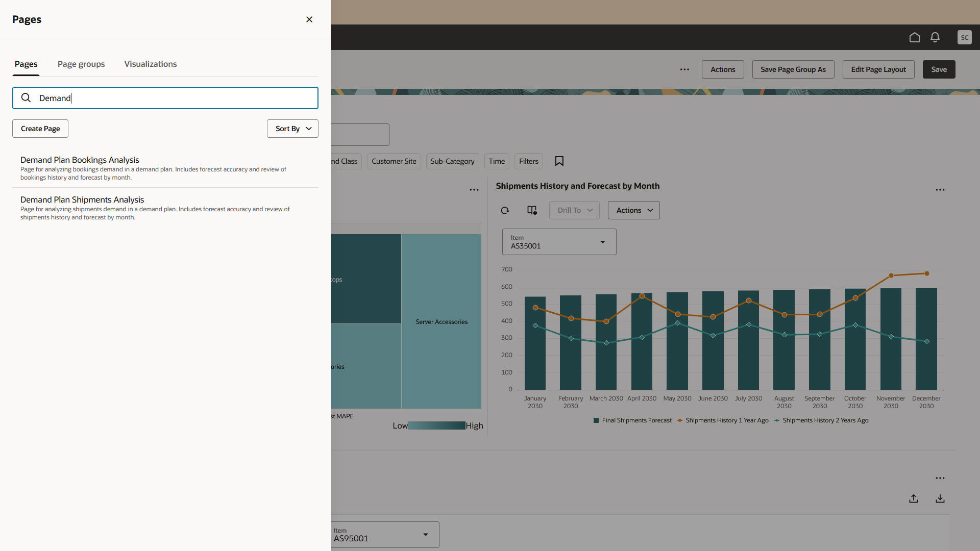Click the download icon
The width and height of the screenshot is (980, 551).
(x=940, y=498)
